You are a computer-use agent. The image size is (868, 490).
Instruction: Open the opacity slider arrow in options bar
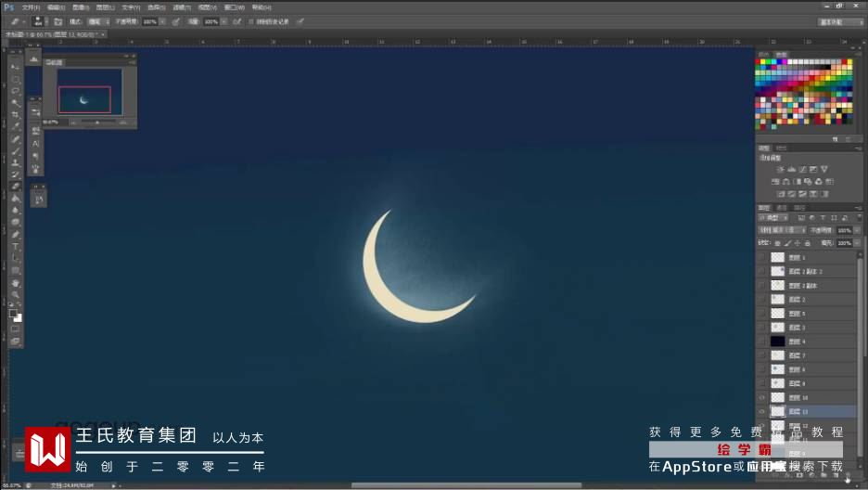pyautogui.click(x=162, y=21)
